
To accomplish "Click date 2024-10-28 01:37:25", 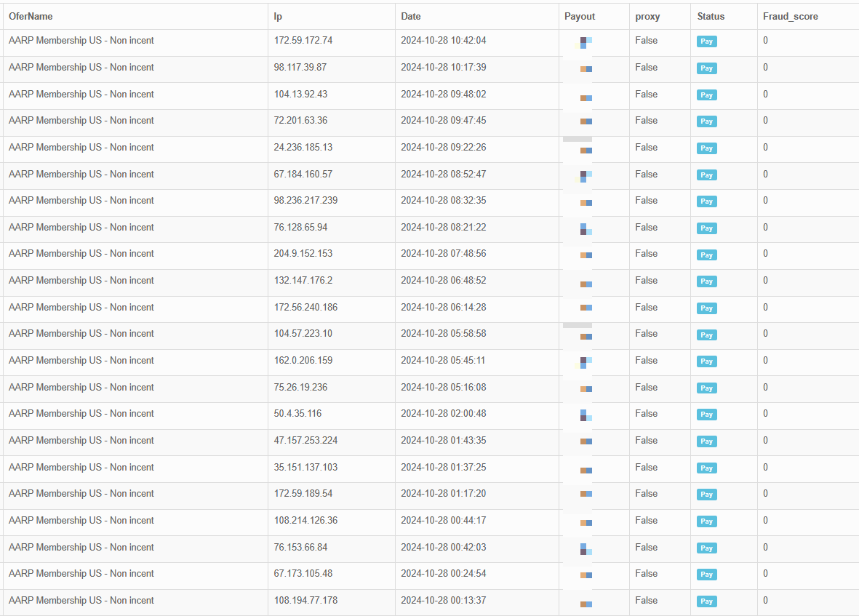I will coord(443,467).
